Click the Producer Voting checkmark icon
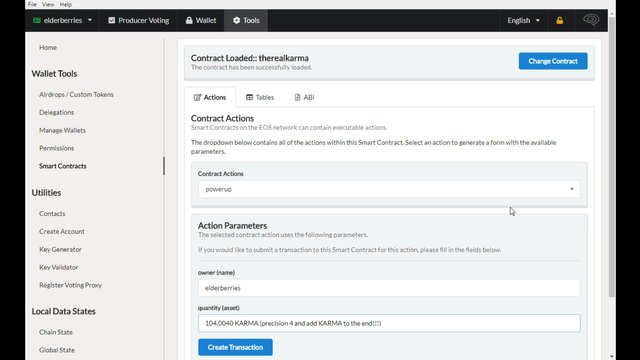 [x=111, y=20]
